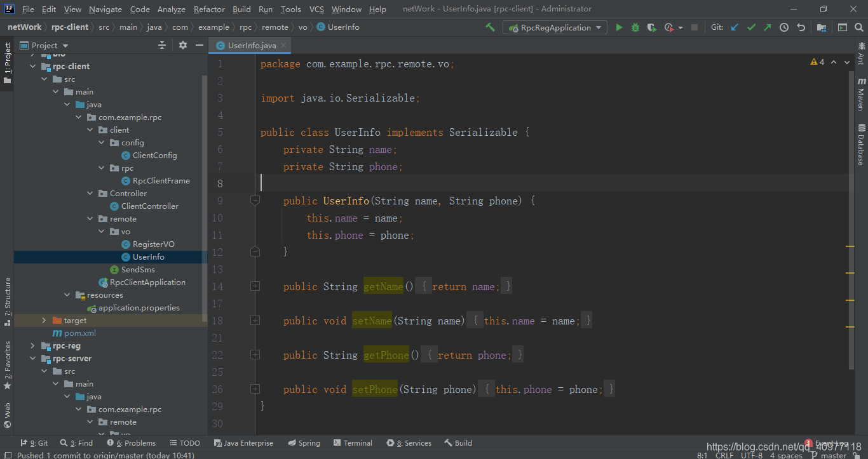Open the File menu
The height and width of the screenshot is (459, 868).
(28, 9)
